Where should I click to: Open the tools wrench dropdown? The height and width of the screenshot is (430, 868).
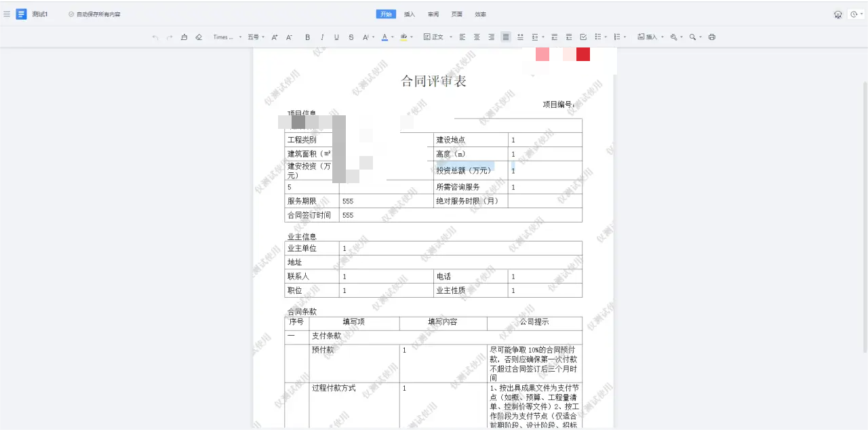pos(676,37)
